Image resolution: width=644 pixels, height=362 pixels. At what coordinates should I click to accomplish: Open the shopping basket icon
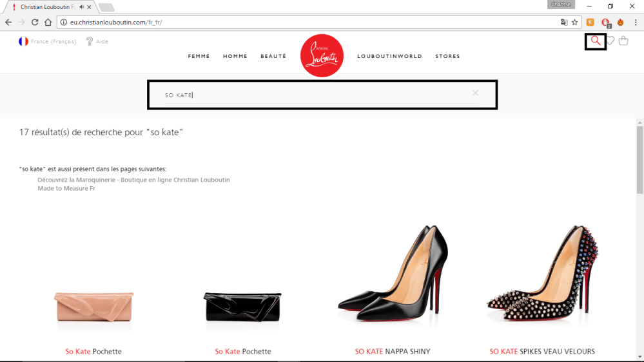(x=623, y=41)
